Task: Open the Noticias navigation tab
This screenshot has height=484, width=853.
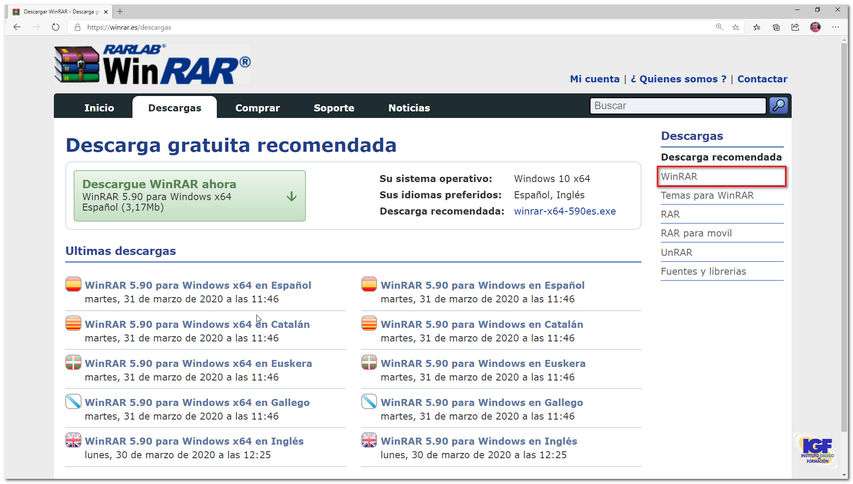Action: (409, 108)
